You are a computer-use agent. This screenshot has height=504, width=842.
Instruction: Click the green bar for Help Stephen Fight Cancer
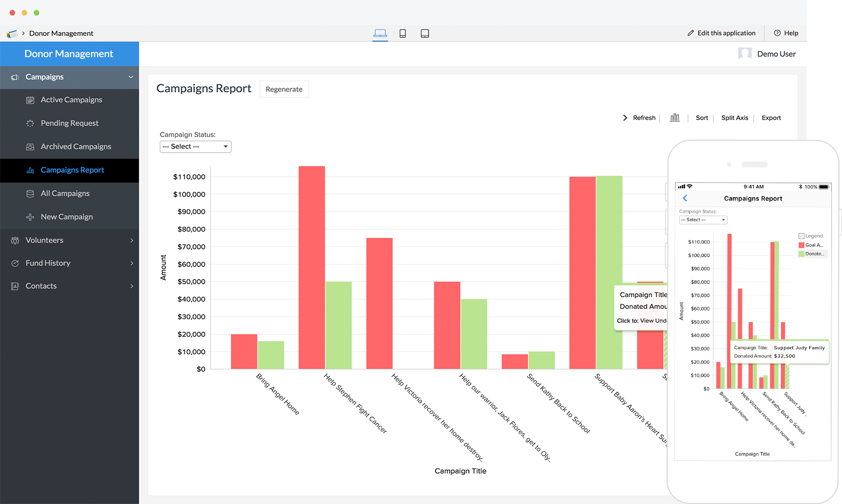(338, 326)
